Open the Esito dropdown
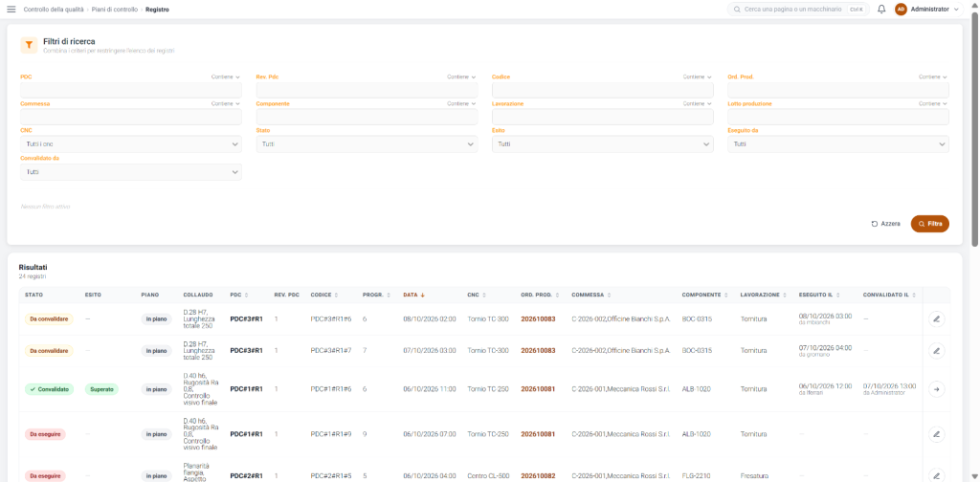The width and height of the screenshot is (980, 482). (x=603, y=144)
